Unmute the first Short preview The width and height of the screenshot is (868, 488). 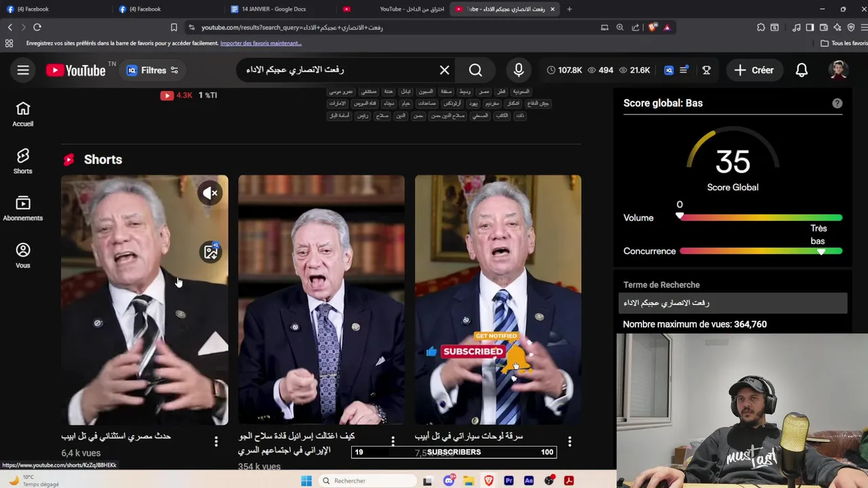(x=211, y=193)
